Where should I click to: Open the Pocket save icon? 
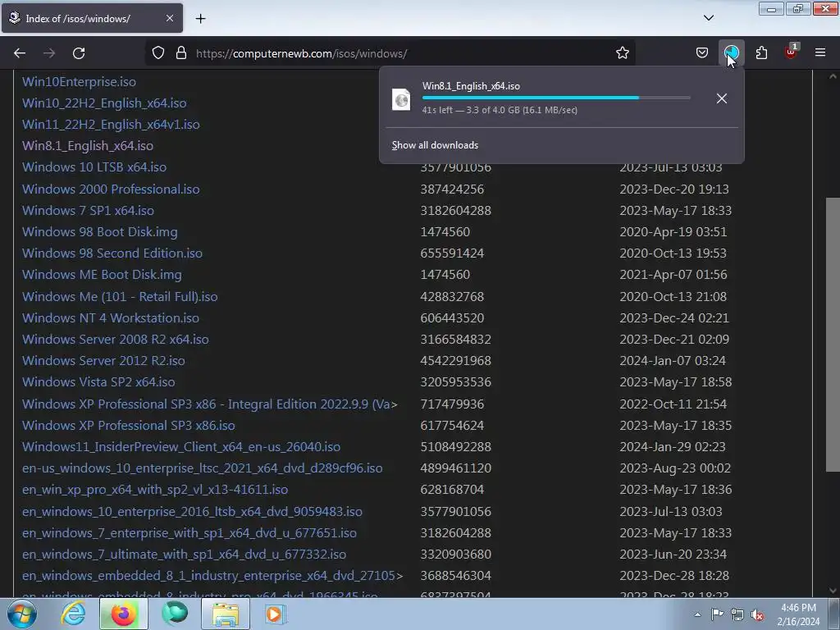click(702, 53)
